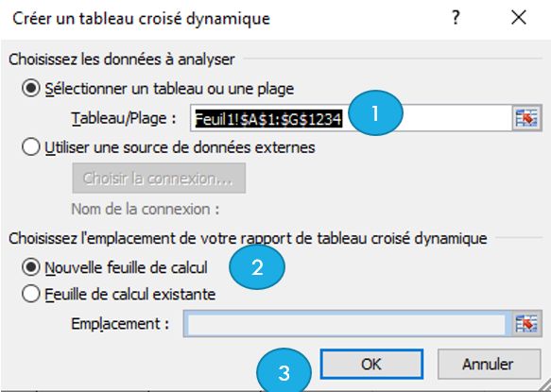Screen dimensions: 551x392
Task: Click the blue numbered circle 2
Action: (257, 267)
